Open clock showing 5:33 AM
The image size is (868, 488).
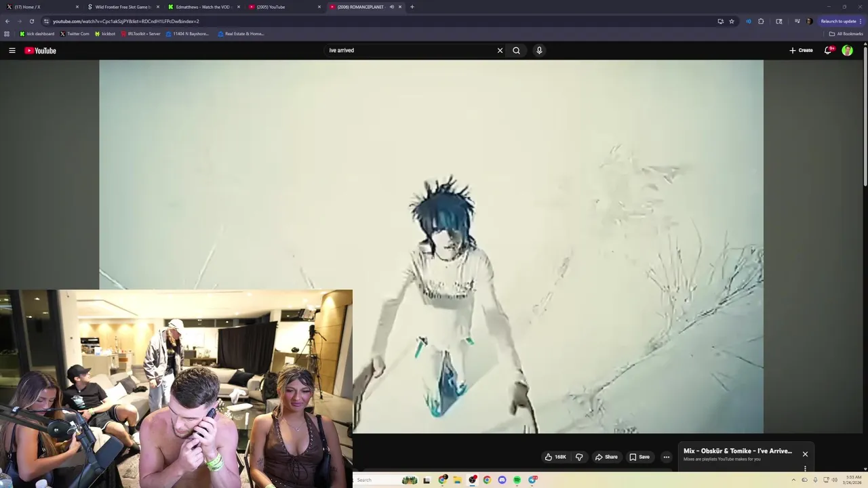854,480
